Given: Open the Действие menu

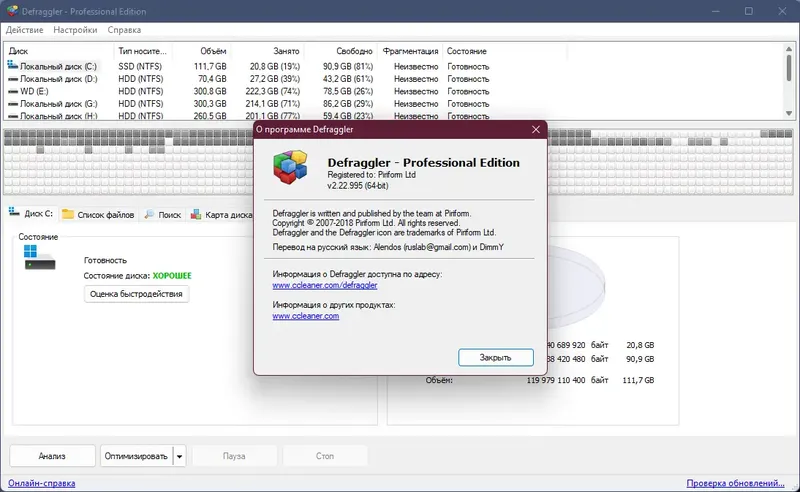Looking at the screenshot, I should point(24,30).
